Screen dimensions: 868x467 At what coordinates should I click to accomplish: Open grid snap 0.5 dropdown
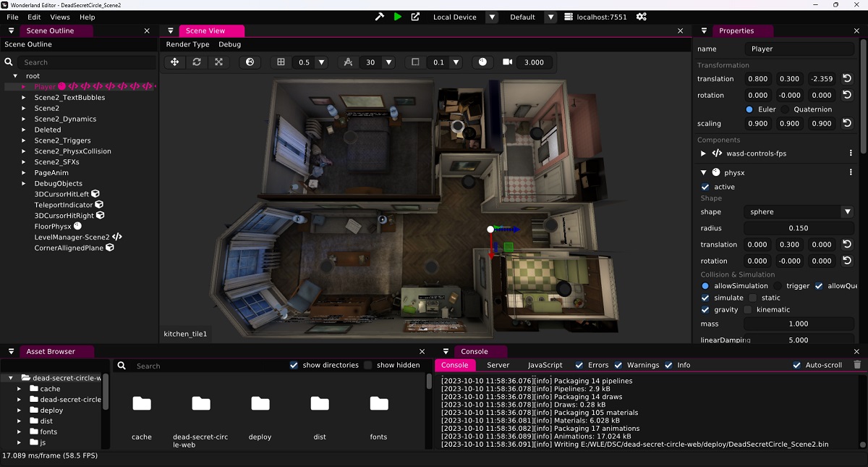[x=322, y=62]
